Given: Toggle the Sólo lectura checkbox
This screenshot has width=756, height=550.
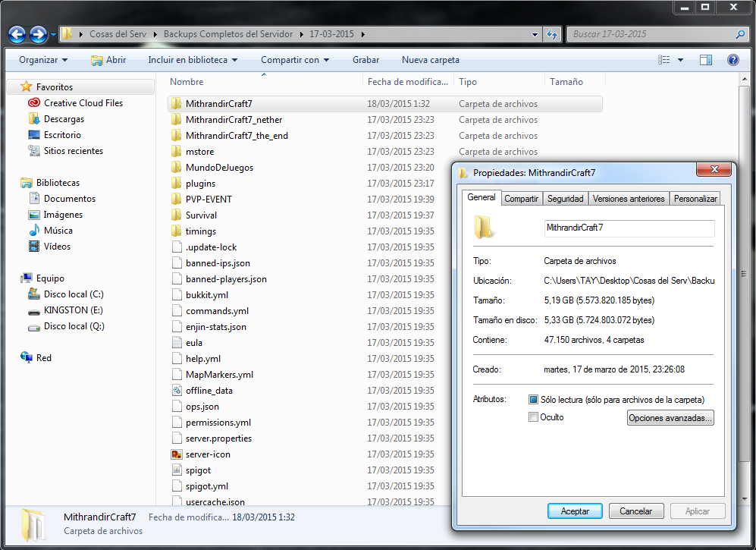Looking at the screenshot, I should tap(534, 400).
